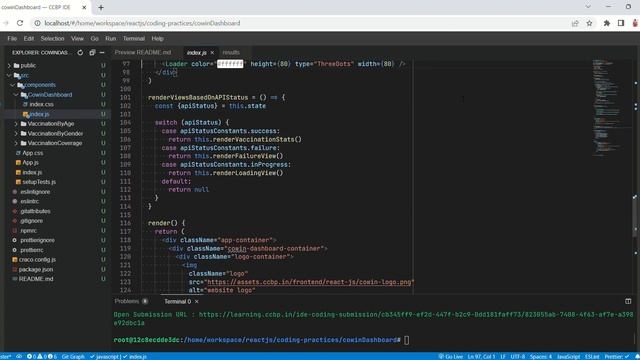Open the Selection menu
This screenshot has height=360, width=640.
[x=52, y=38]
